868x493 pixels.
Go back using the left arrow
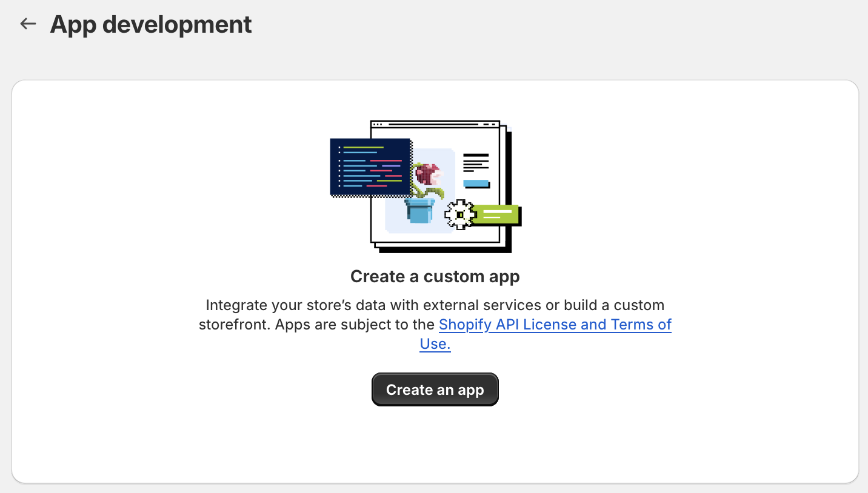pos(28,24)
